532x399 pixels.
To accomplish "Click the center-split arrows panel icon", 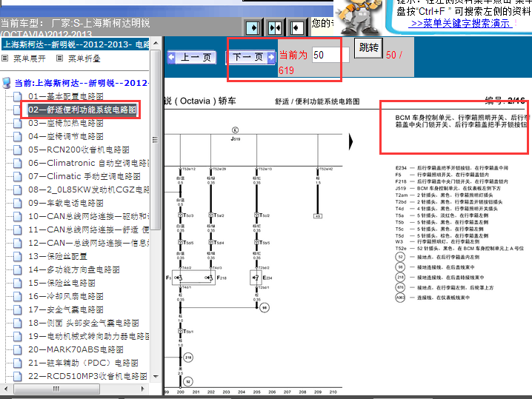I will [x=275, y=28].
